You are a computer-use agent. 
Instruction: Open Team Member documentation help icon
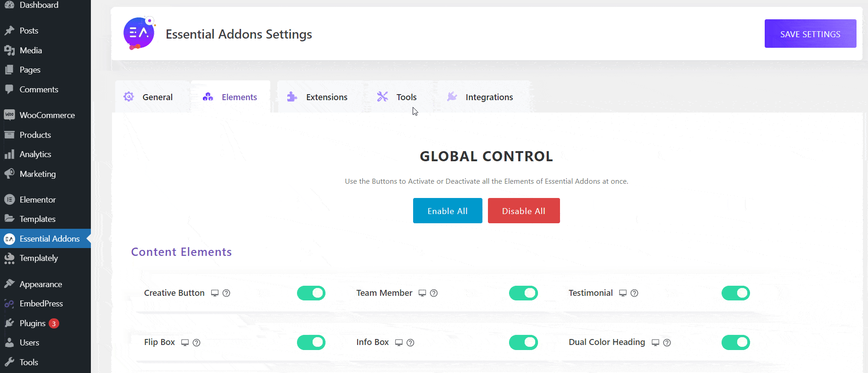click(x=434, y=293)
